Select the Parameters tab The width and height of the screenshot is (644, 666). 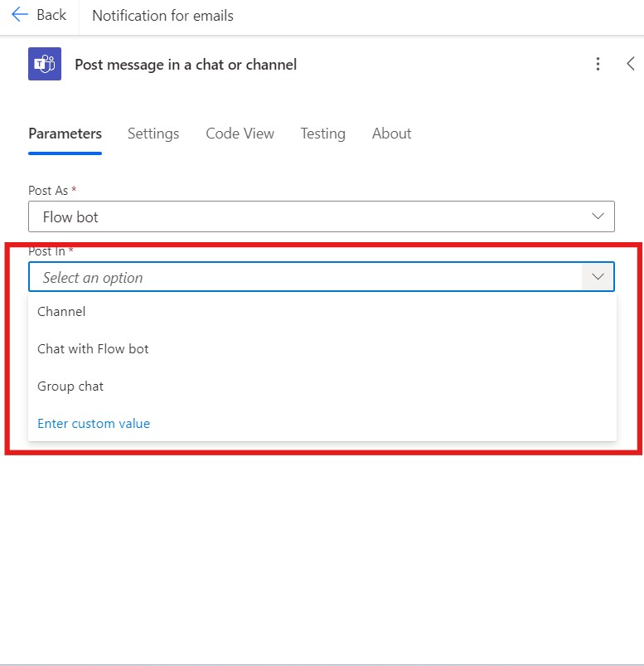click(x=65, y=134)
